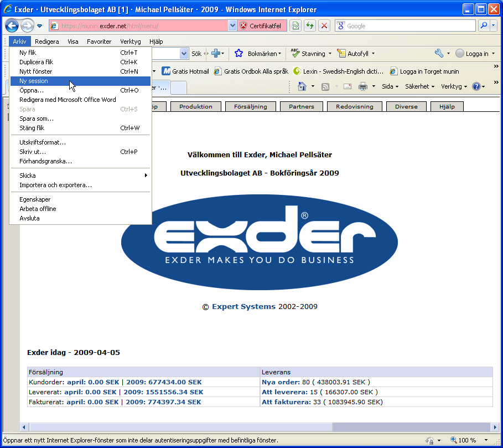Click the search magnifier button

coord(484,26)
